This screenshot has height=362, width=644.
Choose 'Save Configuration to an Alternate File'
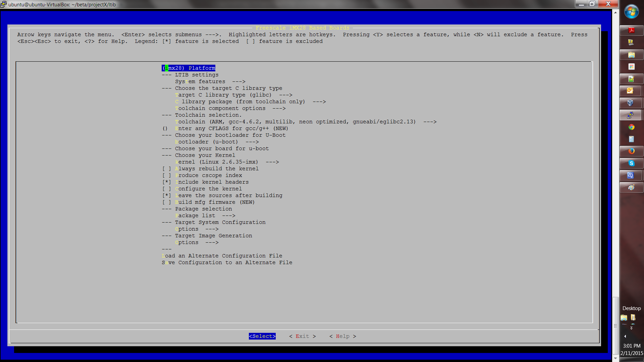[227, 262]
